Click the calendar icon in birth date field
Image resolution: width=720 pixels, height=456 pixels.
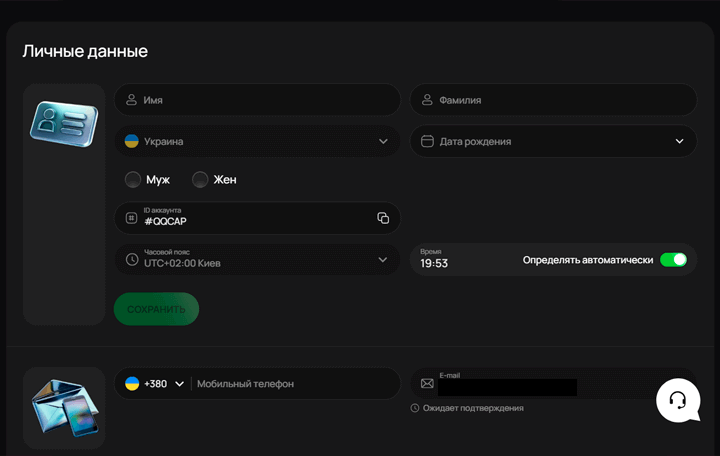click(x=427, y=141)
